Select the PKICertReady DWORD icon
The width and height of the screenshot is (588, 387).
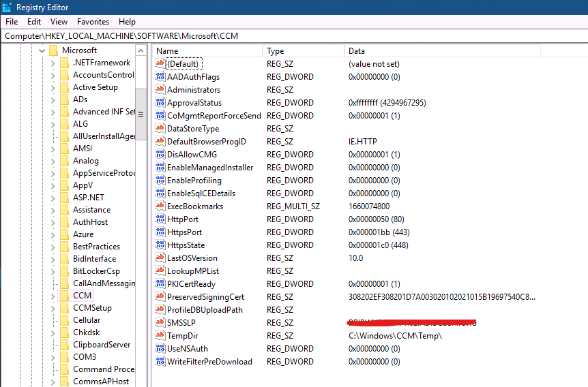tap(160, 283)
